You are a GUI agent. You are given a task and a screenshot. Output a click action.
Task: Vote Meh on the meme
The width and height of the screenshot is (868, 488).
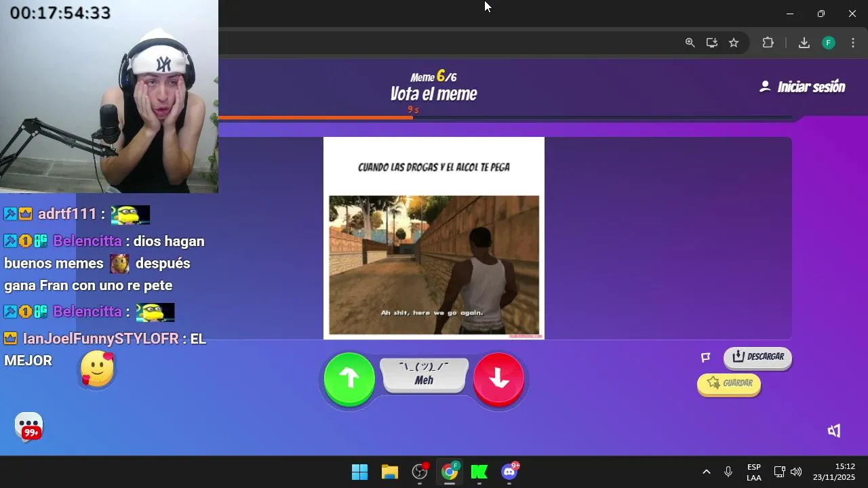pos(425,375)
